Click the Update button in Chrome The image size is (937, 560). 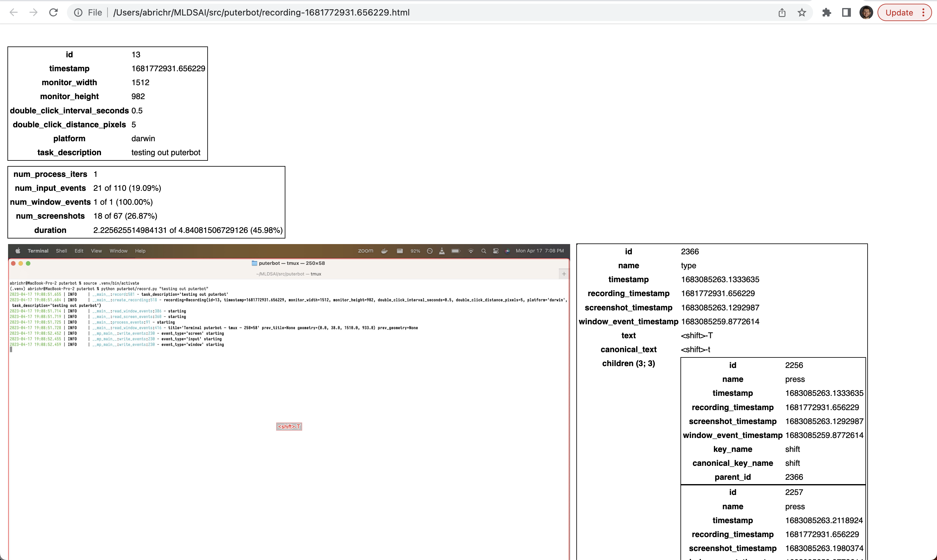point(900,12)
